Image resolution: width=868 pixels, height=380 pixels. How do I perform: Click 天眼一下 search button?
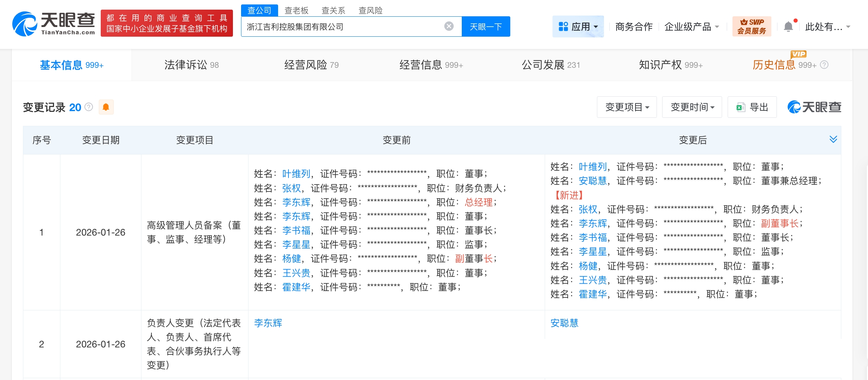click(x=485, y=27)
